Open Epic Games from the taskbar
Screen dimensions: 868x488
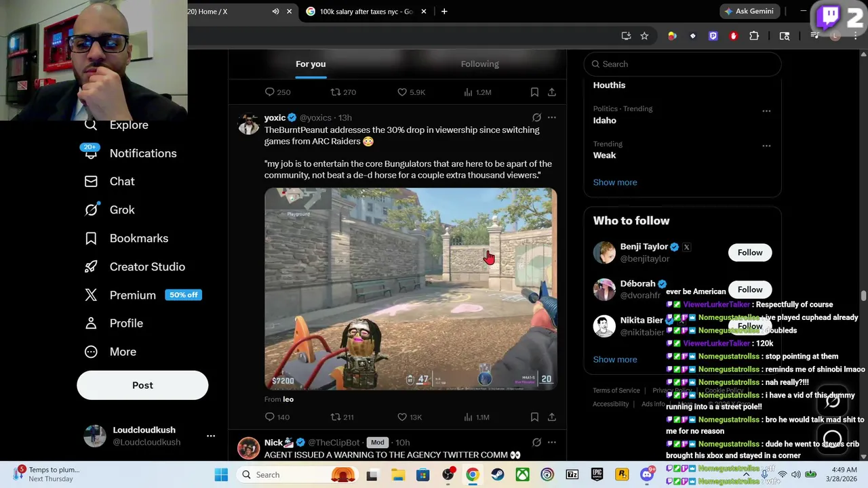click(597, 474)
